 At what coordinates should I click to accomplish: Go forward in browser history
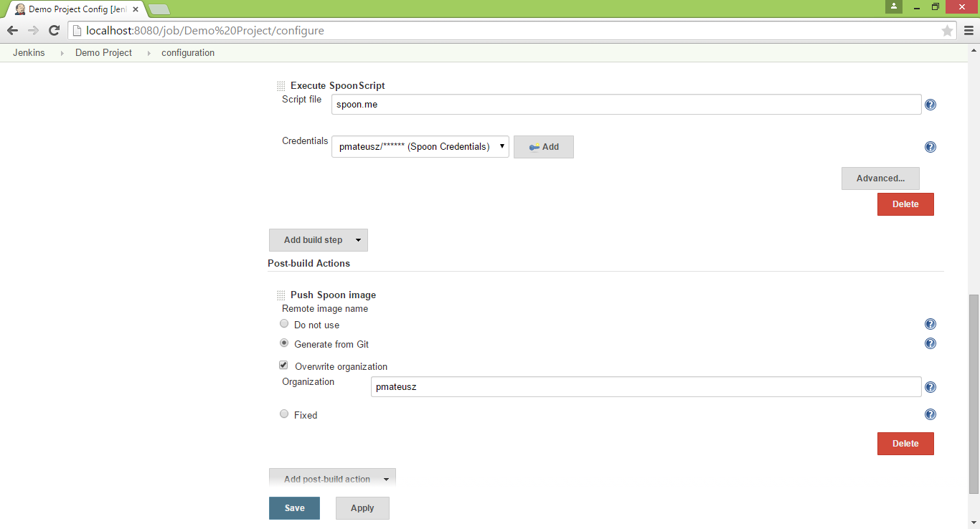point(33,31)
